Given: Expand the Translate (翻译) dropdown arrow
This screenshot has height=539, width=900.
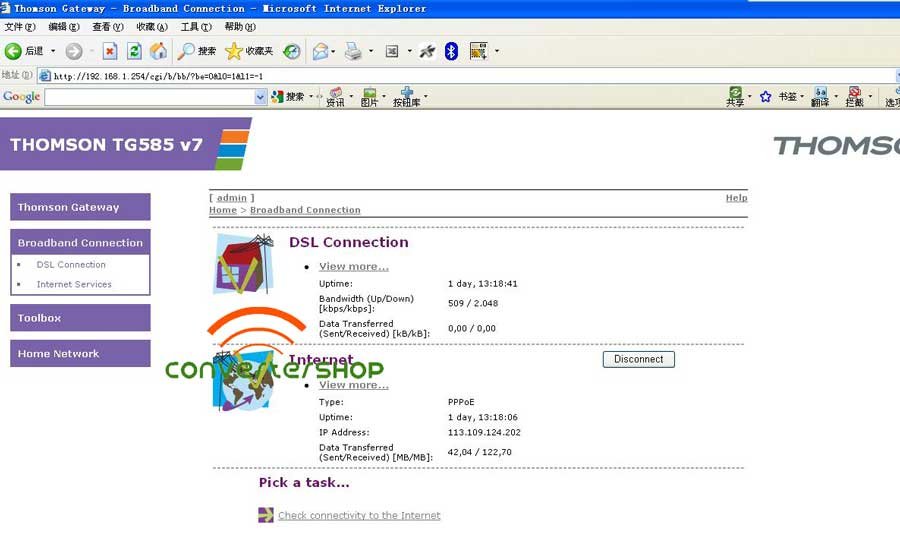Looking at the screenshot, I should (836, 97).
